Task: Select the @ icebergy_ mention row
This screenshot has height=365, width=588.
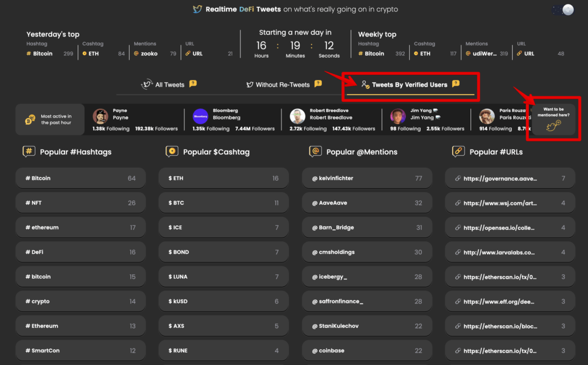Action: coord(367,277)
